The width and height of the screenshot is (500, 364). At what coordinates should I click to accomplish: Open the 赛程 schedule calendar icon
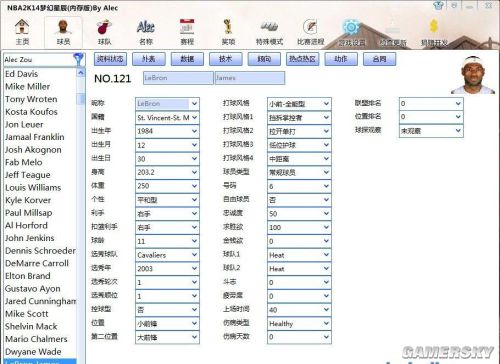[x=187, y=32]
